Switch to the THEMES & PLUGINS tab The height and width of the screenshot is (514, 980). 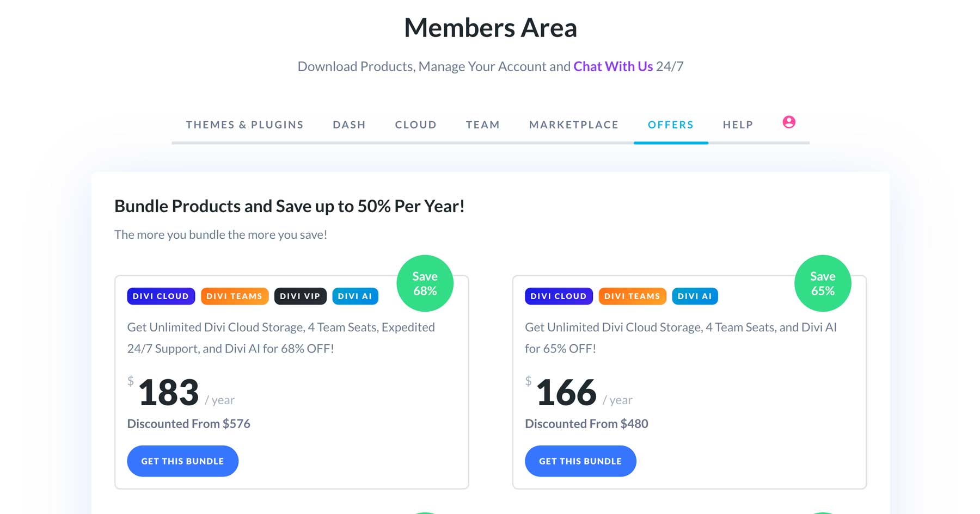244,125
